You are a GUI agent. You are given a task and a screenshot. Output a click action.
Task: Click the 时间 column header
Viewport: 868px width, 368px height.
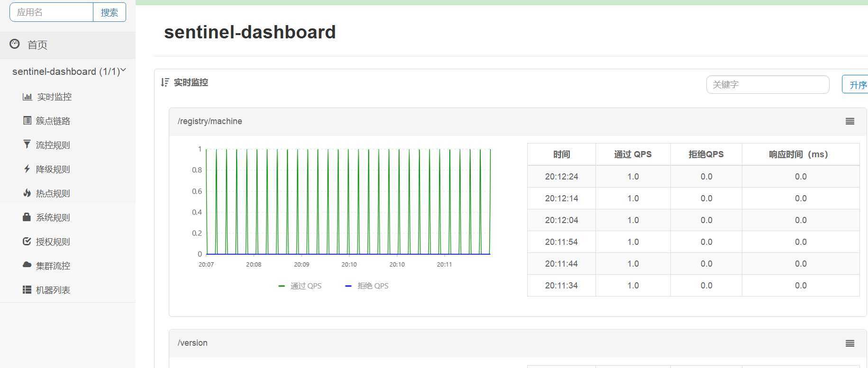coord(561,154)
